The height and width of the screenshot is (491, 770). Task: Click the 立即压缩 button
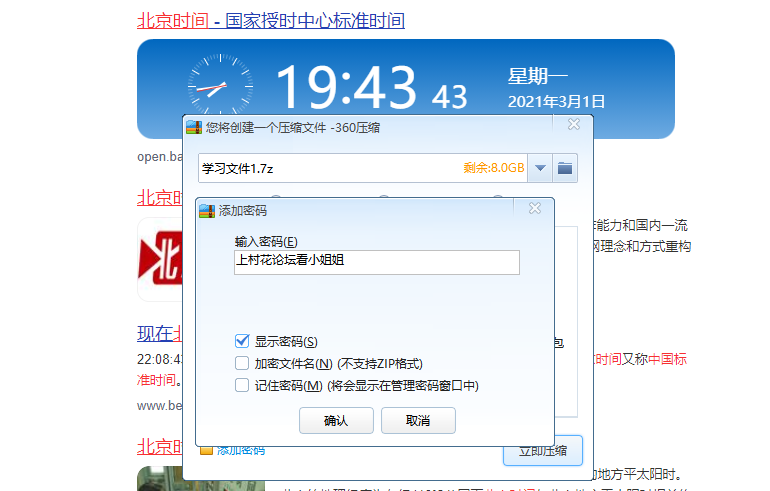[542, 451]
